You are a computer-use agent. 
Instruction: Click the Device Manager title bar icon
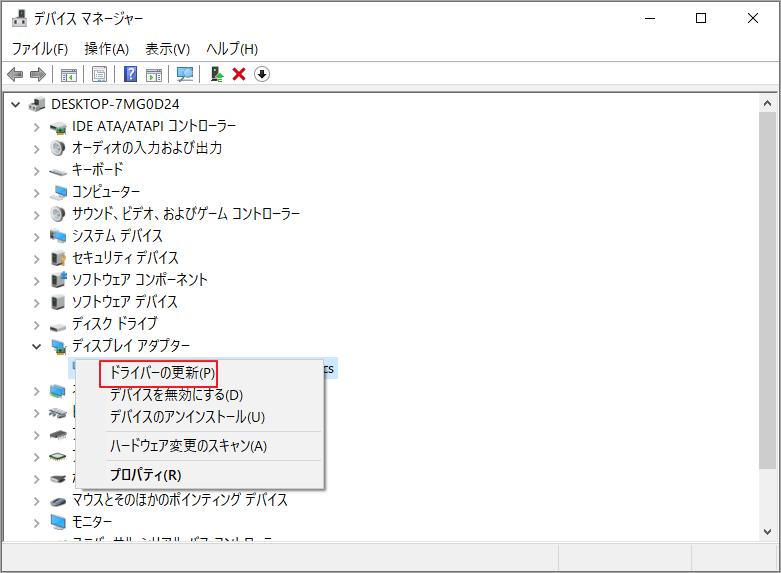tap(19, 18)
